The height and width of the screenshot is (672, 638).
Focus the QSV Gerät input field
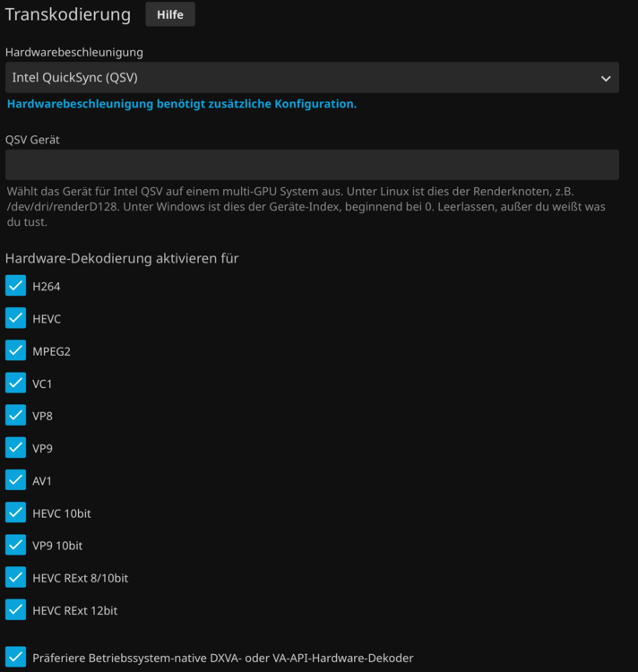(312, 165)
